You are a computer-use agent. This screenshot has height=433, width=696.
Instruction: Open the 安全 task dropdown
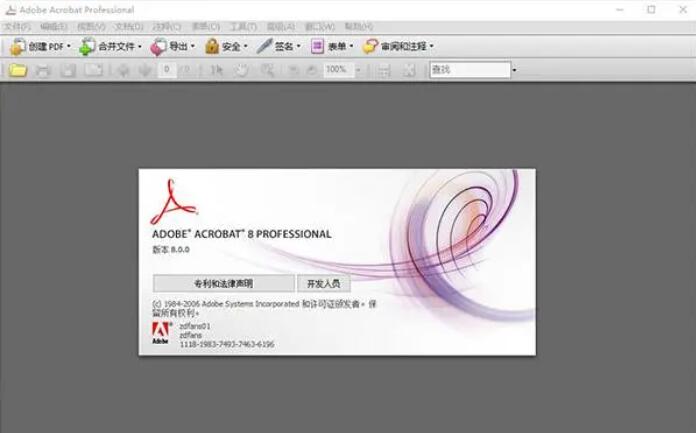[x=226, y=46]
